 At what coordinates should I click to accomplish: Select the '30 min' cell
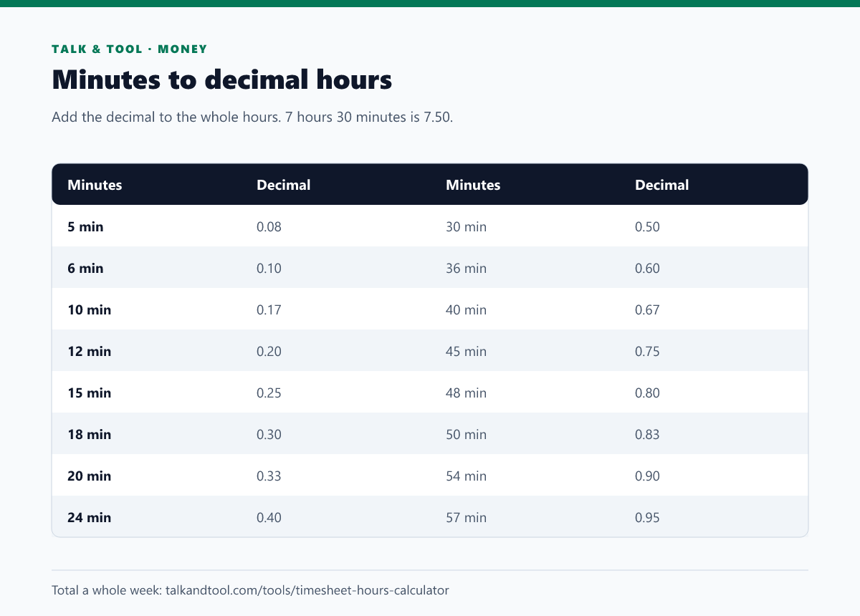[467, 227]
